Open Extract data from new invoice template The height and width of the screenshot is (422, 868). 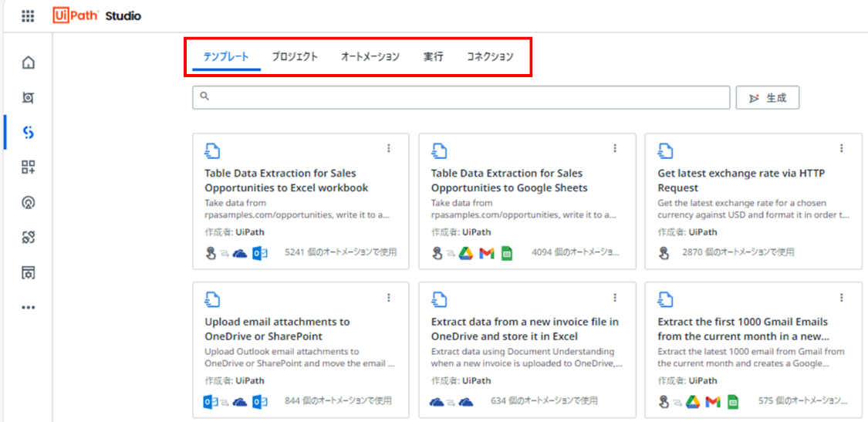(527, 350)
